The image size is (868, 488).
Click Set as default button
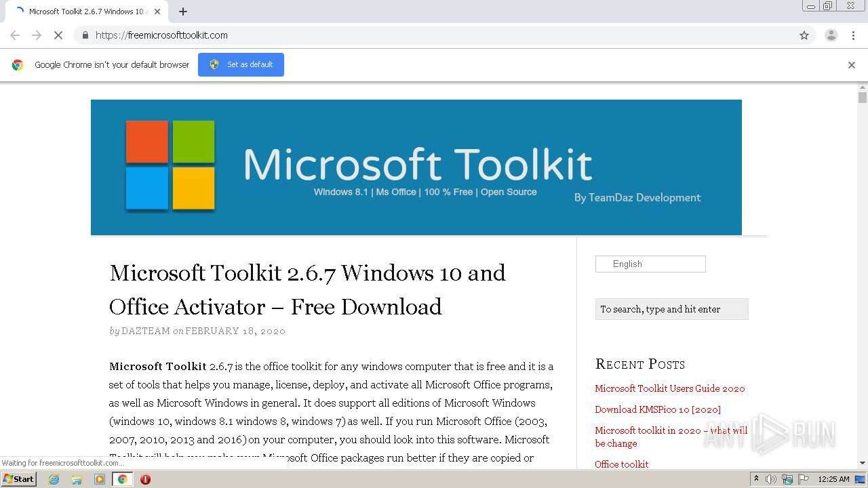pyautogui.click(x=241, y=64)
